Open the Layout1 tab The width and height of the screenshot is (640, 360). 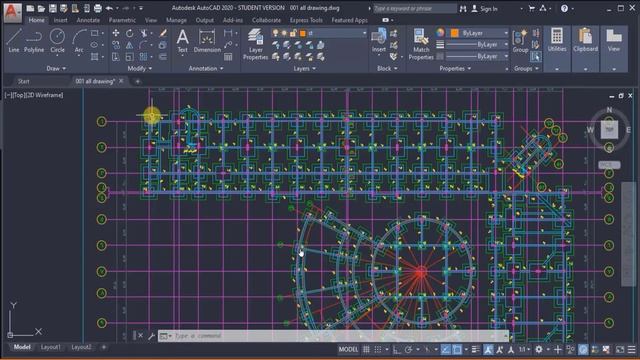[x=51, y=347]
